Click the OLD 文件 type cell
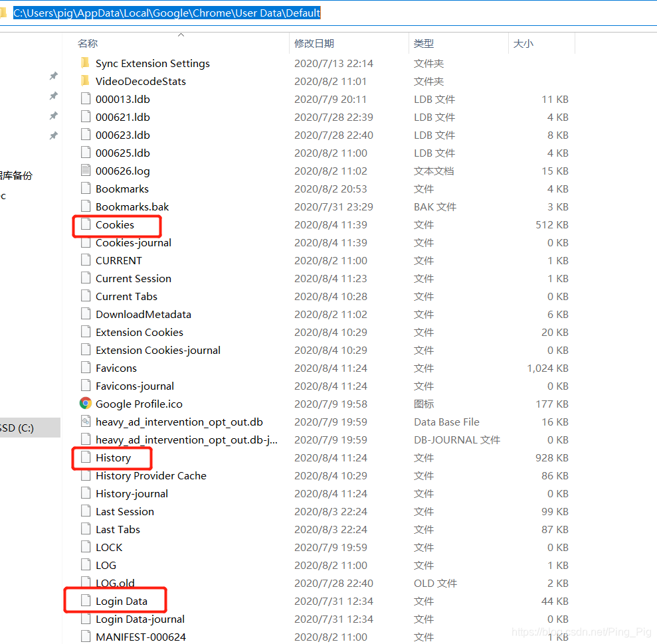The width and height of the screenshot is (657, 644). click(x=435, y=583)
